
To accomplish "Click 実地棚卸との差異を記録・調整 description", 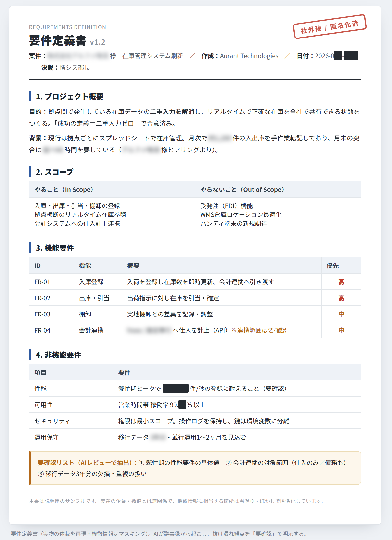I will tap(170, 314).
